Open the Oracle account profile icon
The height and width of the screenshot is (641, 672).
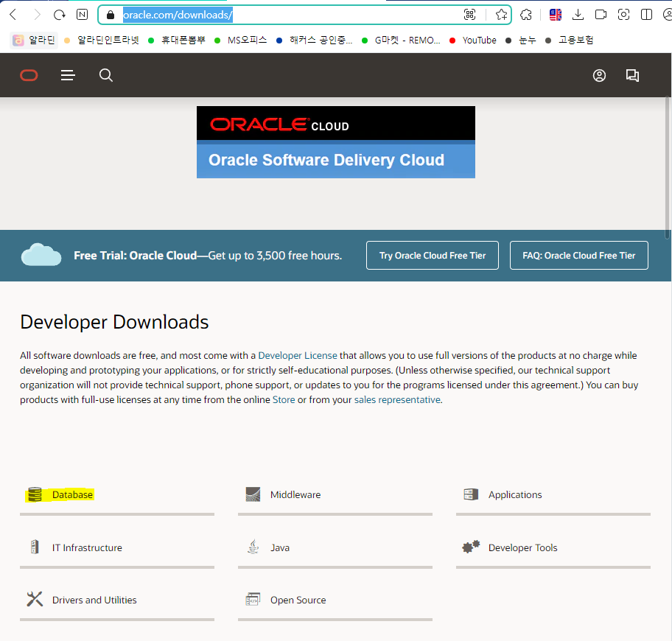[599, 75]
